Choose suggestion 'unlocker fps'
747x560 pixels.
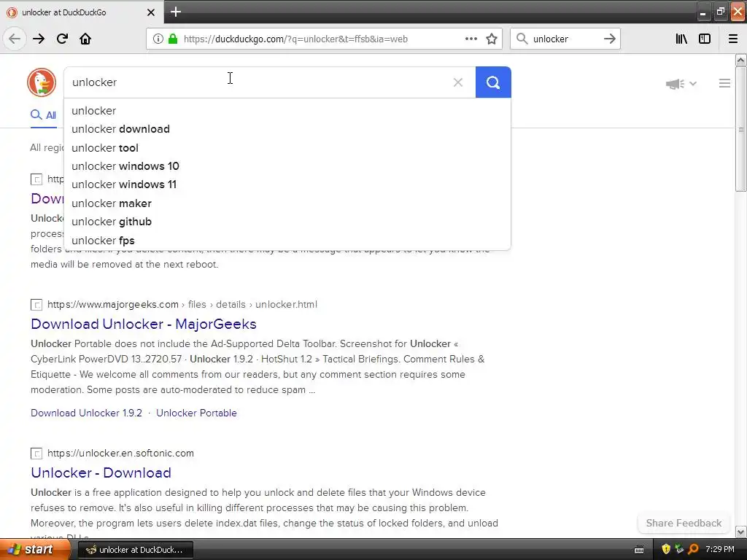[287, 241]
